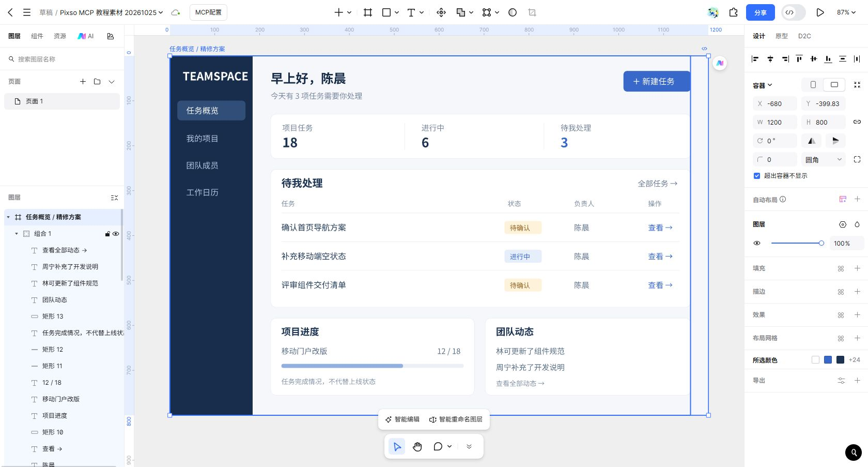
Task: Toggle visibility of 组合 1 layer
Action: [x=116, y=234]
